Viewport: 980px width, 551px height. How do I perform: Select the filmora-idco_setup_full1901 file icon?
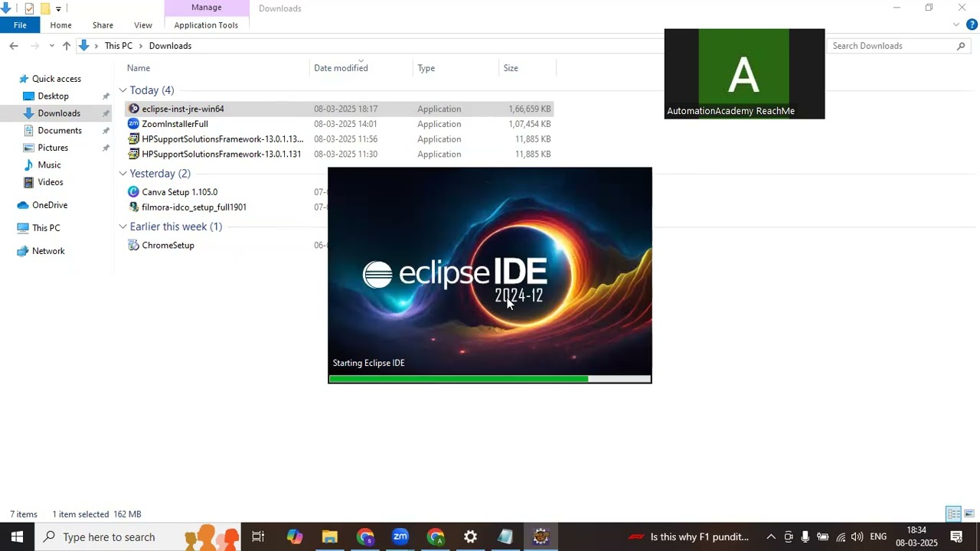(x=134, y=207)
